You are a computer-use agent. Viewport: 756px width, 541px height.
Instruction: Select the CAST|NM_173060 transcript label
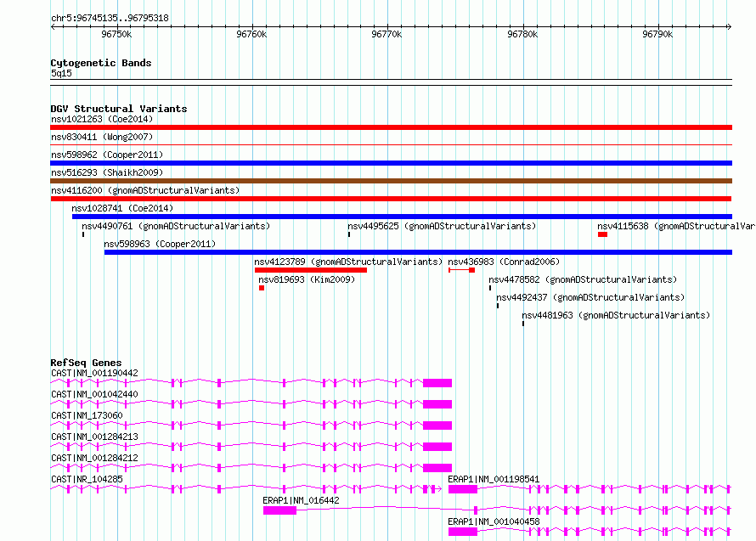pos(87,415)
